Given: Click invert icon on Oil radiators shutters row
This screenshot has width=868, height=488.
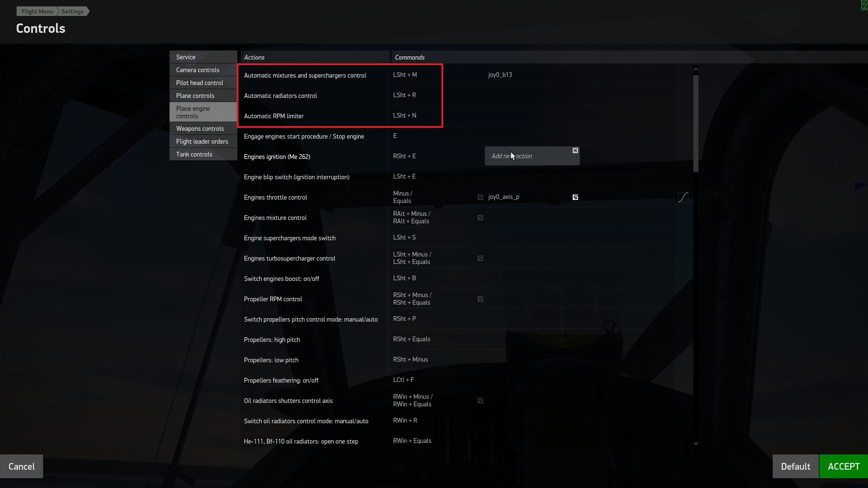Looking at the screenshot, I should (x=480, y=401).
